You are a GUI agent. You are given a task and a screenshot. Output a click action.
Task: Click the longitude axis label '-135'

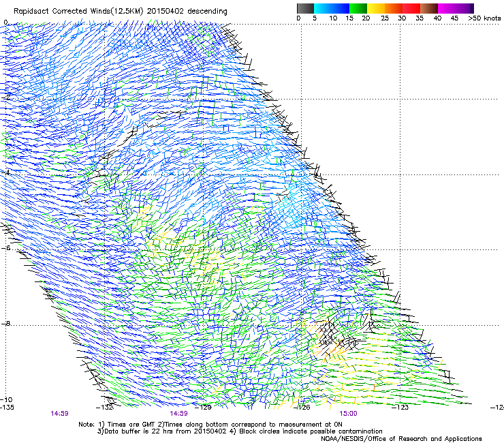[7, 408]
